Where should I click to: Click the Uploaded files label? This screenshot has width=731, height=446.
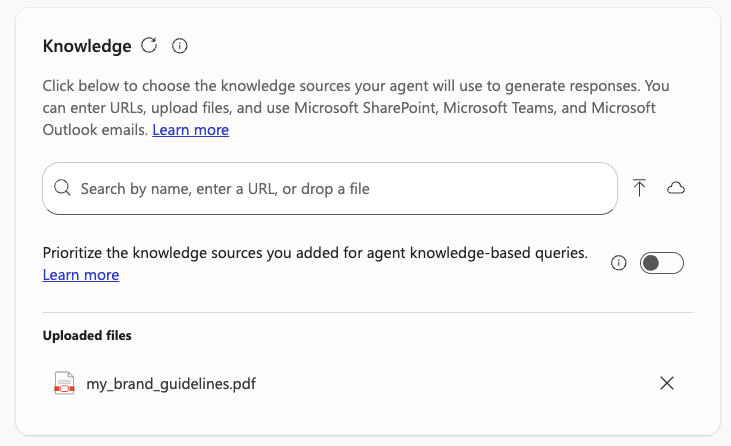[87, 335]
